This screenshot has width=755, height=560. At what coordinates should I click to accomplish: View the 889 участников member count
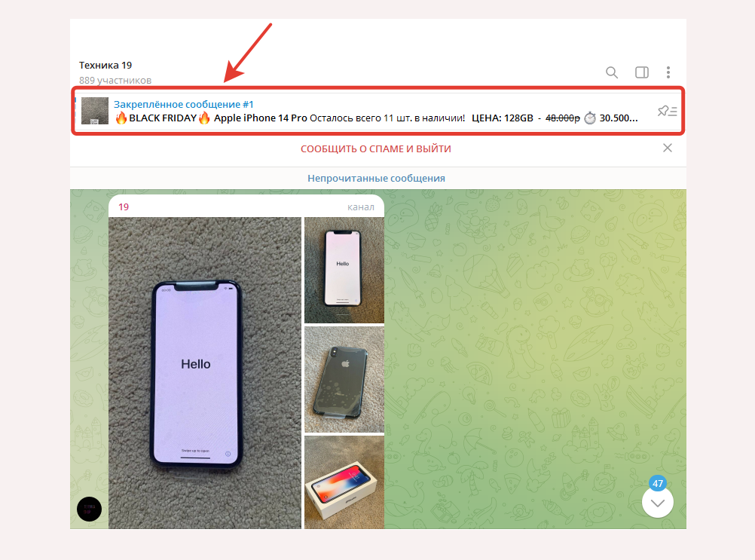tap(115, 81)
